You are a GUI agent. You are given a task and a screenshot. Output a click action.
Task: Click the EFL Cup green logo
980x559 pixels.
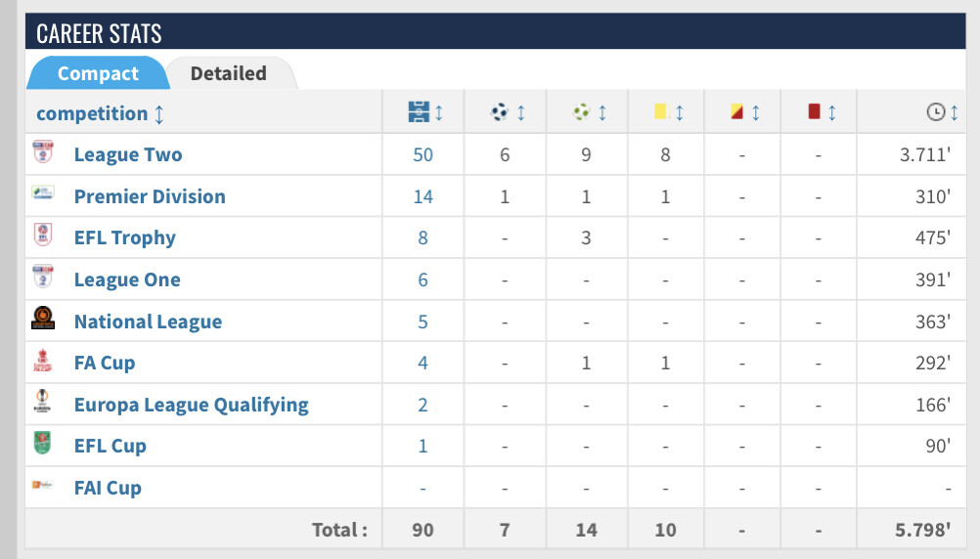click(42, 443)
